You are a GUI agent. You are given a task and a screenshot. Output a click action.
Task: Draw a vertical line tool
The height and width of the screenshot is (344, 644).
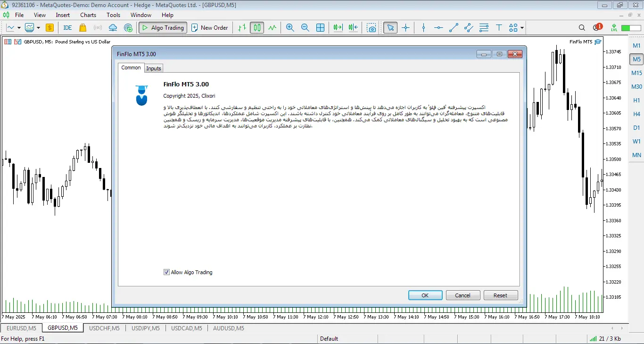click(423, 28)
